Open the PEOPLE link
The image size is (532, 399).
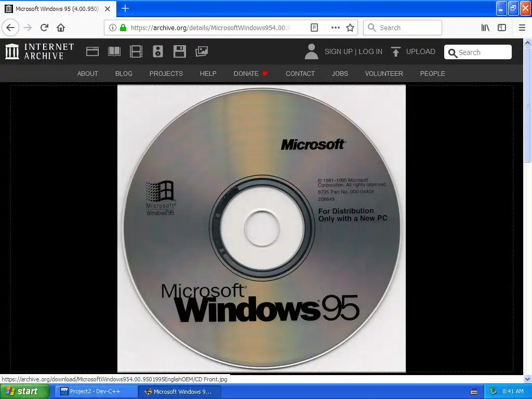[433, 74]
